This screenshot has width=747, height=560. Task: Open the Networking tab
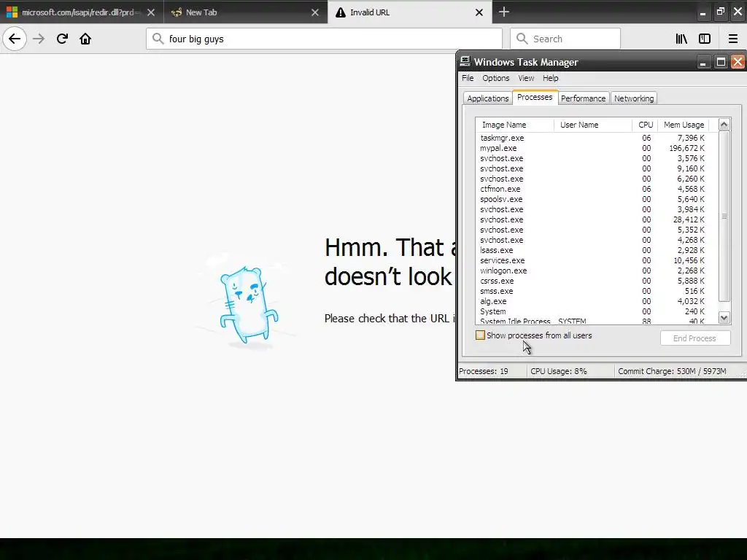634,98
